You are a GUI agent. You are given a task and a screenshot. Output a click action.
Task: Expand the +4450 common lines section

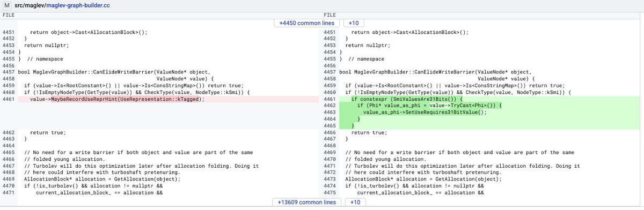307,24
